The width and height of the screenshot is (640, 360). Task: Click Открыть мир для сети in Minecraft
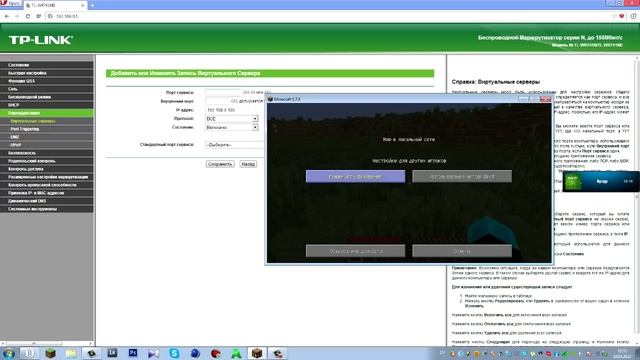pyautogui.click(x=356, y=251)
